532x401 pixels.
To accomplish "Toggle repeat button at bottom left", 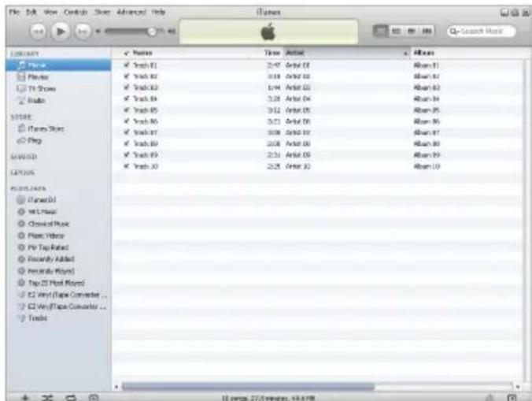I will pyautogui.click(x=71, y=397).
